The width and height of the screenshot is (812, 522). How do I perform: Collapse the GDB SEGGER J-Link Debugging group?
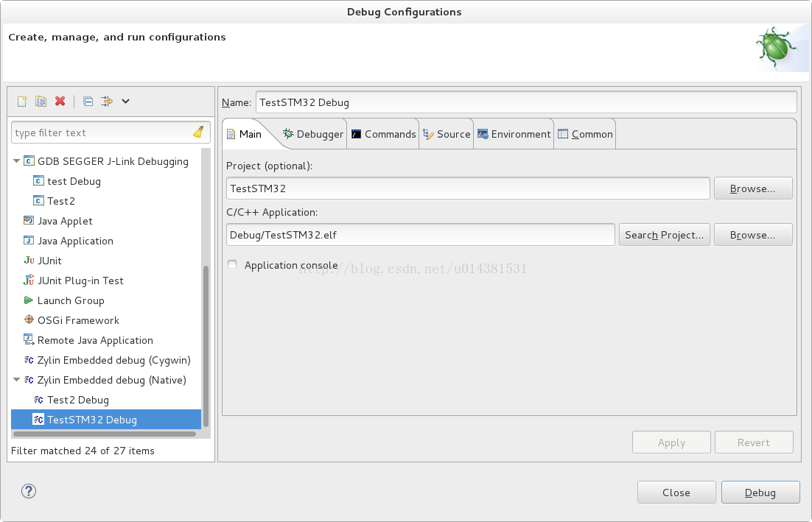click(x=17, y=161)
